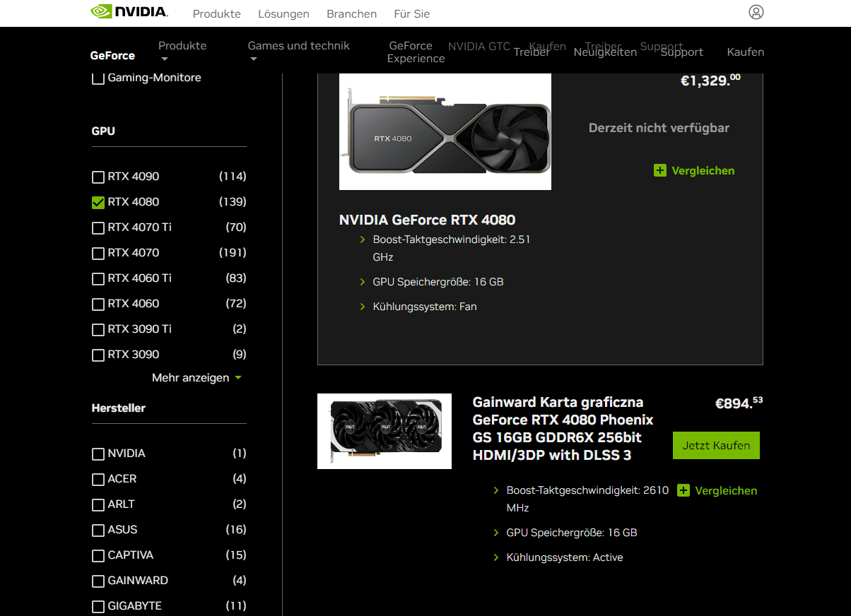This screenshot has width=851, height=616.
Task: Enable the RTX 3090 Ti filter
Action: 98,329
